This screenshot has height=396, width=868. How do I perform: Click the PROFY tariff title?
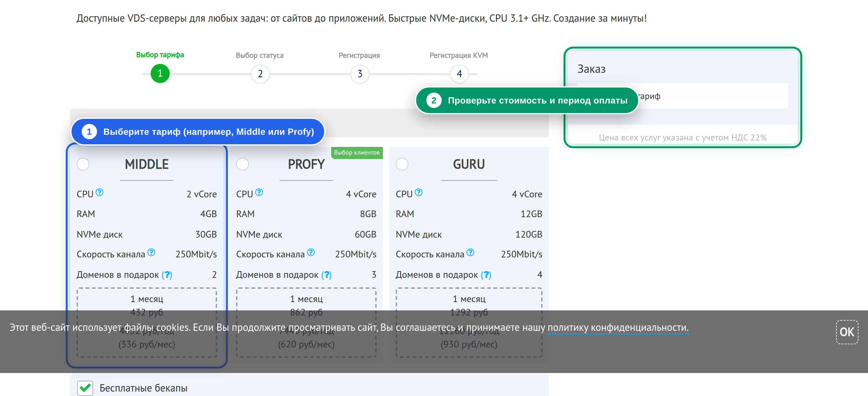coord(306,164)
